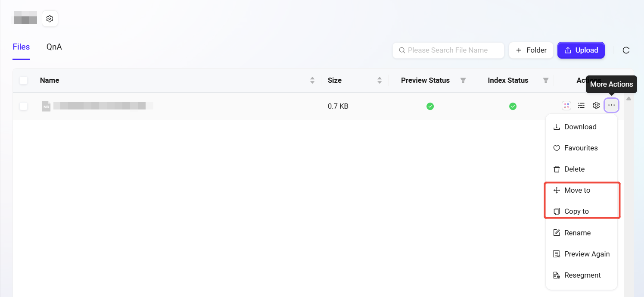Click the green Preview Status checkmark
Image resolution: width=644 pixels, height=297 pixels.
click(430, 106)
